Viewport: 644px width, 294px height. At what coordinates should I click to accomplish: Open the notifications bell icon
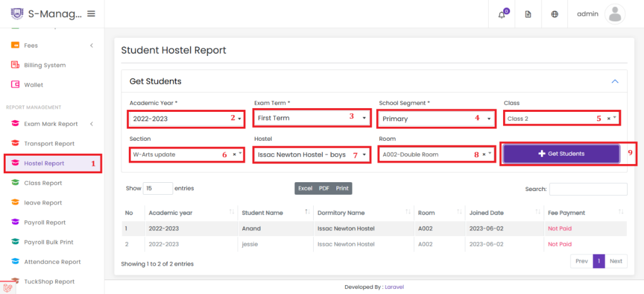501,14
